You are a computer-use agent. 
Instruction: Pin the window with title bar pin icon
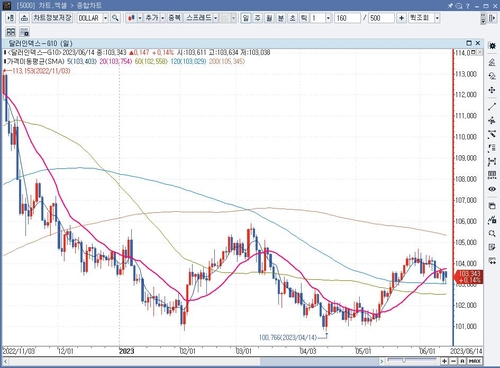450,5
